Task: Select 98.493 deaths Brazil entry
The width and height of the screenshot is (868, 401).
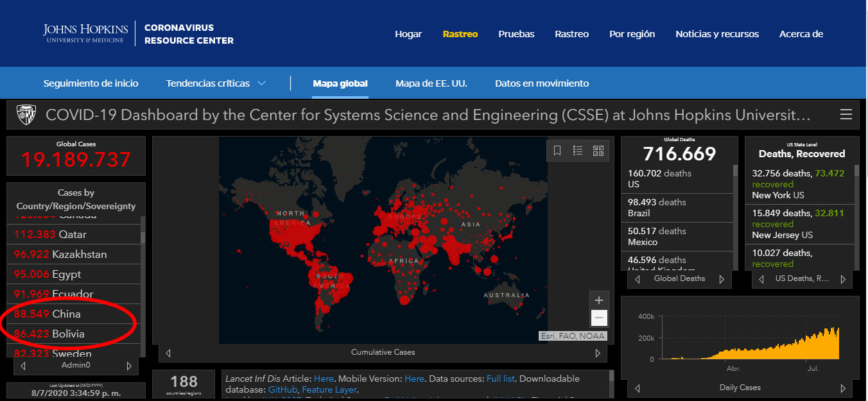Action: [x=677, y=207]
